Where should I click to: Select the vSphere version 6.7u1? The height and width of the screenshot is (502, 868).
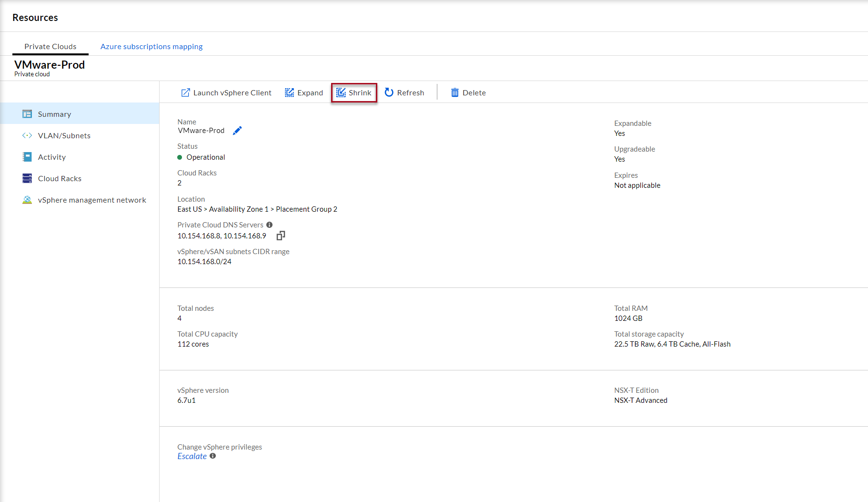tap(187, 400)
